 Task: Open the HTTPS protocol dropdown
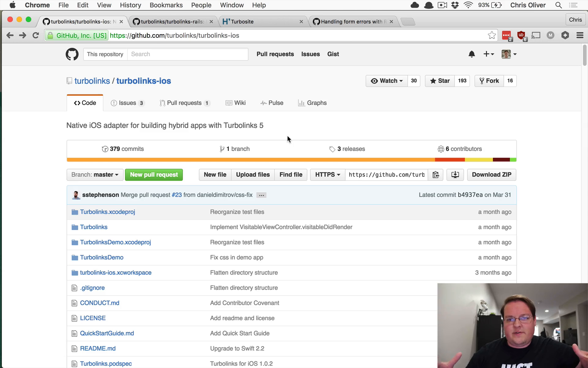(x=328, y=175)
